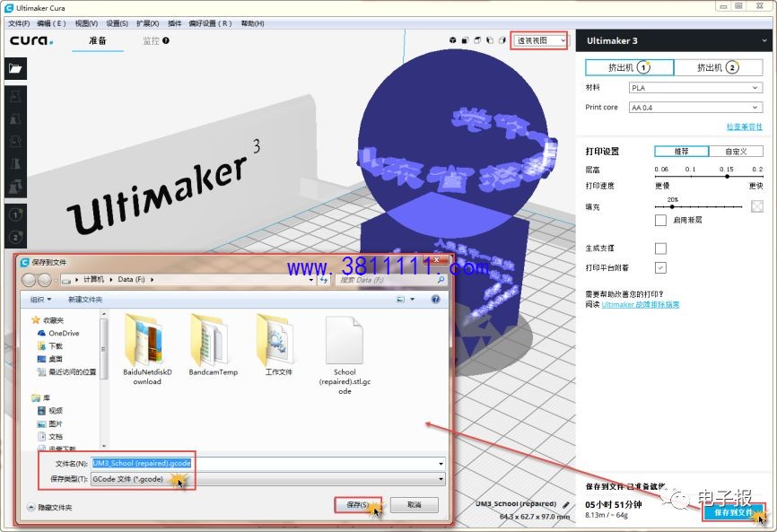Enable the 启用渐层 gradual infill checkbox
This screenshot has width=777, height=532.
click(660, 220)
